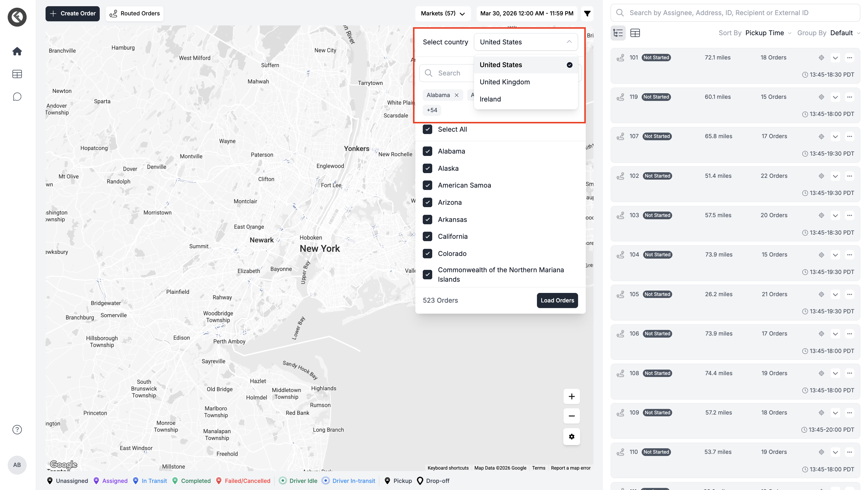The height and width of the screenshot is (490, 868).
Task: Select United Kingdom from the country list
Action: pyautogui.click(x=504, y=82)
